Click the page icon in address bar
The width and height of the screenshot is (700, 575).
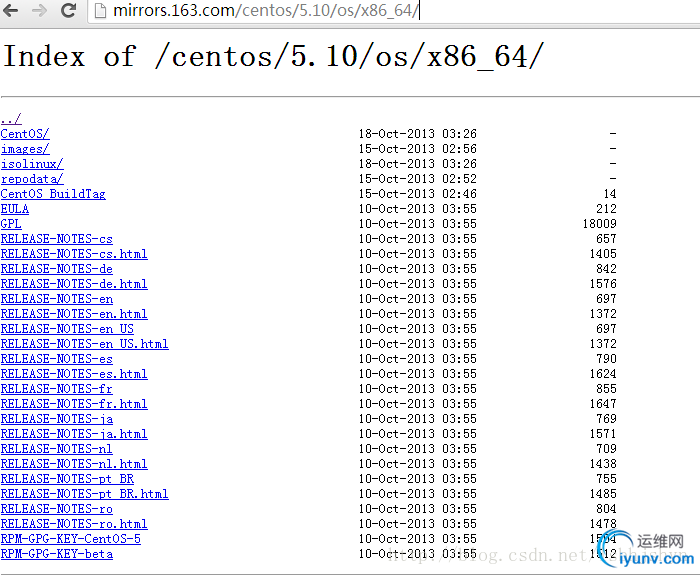pos(100,11)
